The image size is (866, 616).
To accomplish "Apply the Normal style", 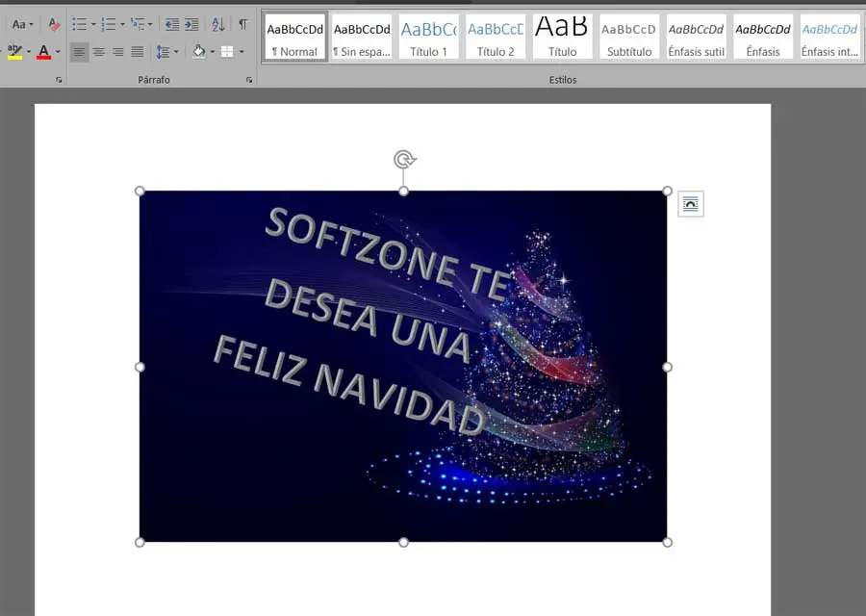I will click(295, 37).
